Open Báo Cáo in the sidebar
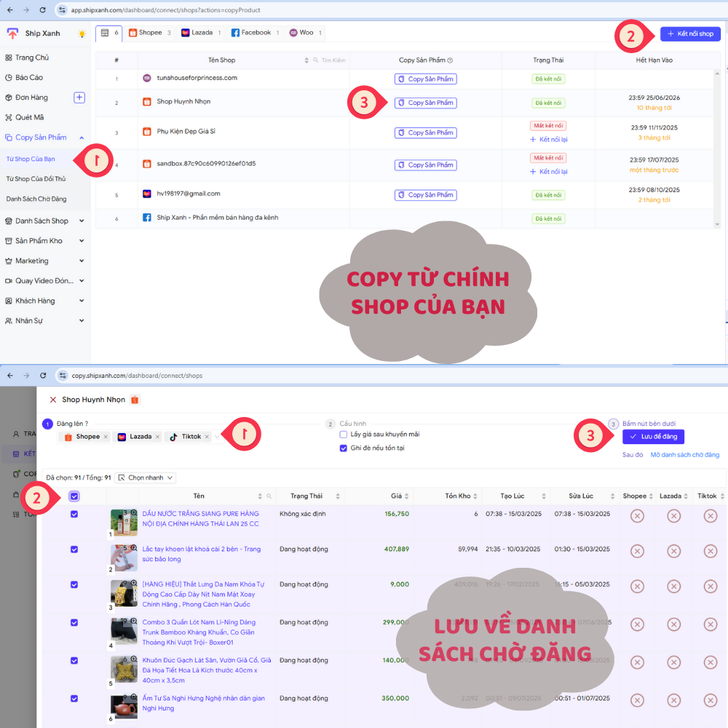 click(29, 78)
